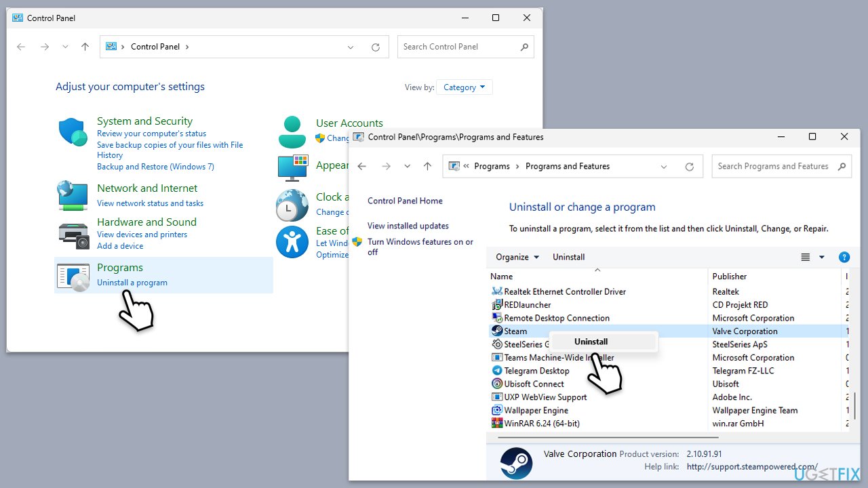Screen dimensions: 868x488
Task: Open help with the blue question mark icon
Action: tap(844, 257)
